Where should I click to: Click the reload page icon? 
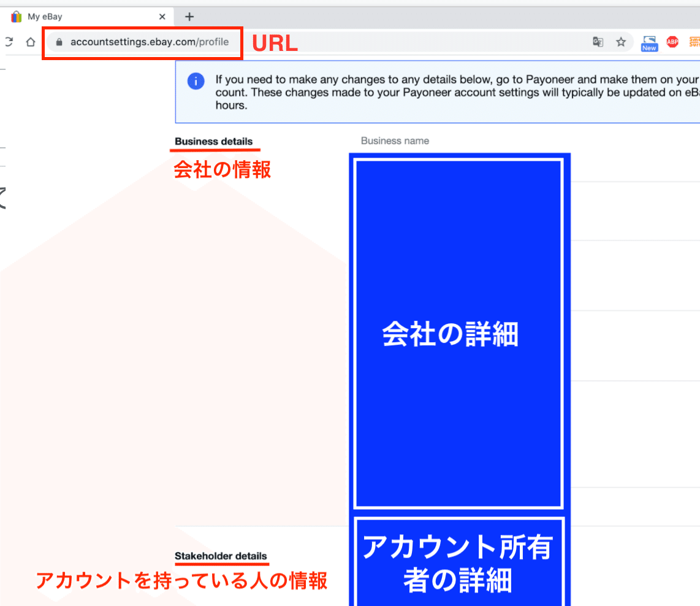pyautogui.click(x=9, y=42)
